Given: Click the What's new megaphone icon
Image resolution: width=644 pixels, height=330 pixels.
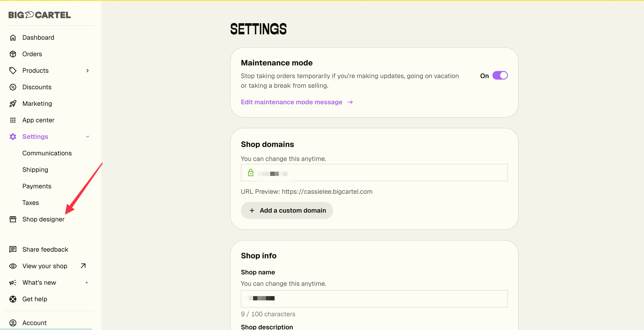Looking at the screenshot, I should point(13,283).
